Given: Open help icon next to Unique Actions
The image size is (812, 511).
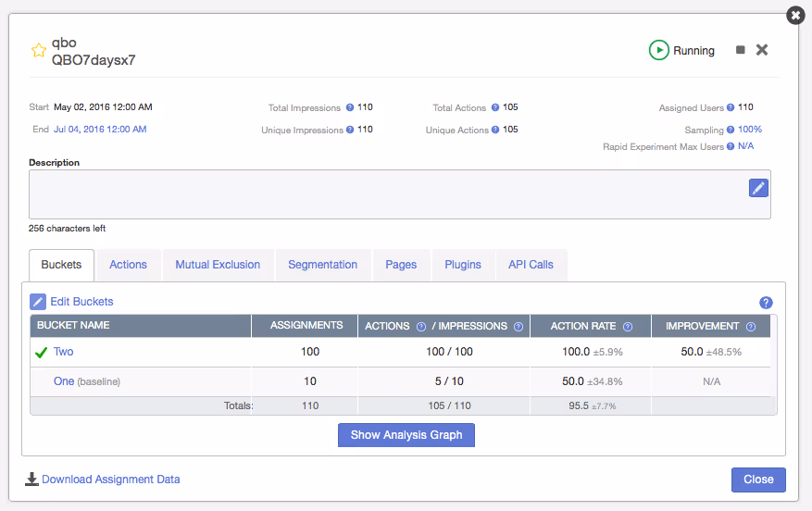Looking at the screenshot, I should [x=495, y=130].
